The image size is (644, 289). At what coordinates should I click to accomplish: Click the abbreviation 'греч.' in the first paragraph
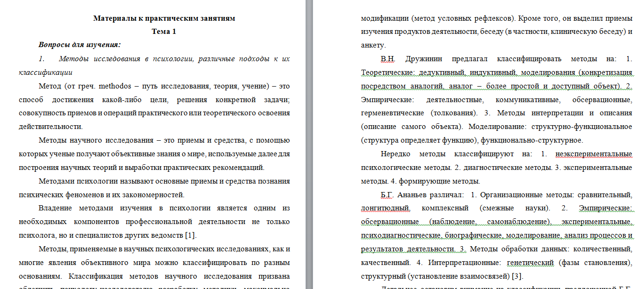pos(88,87)
